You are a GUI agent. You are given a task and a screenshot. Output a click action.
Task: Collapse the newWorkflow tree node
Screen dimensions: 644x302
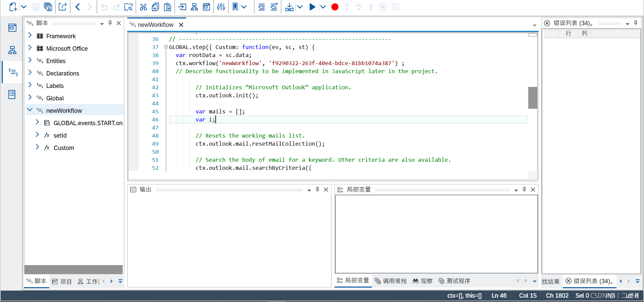(30, 110)
